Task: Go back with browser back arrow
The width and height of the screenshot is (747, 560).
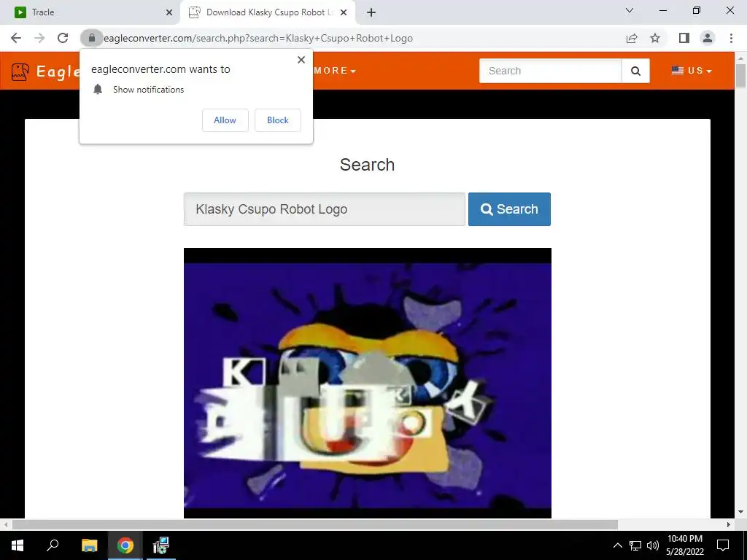Action: tap(16, 38)
